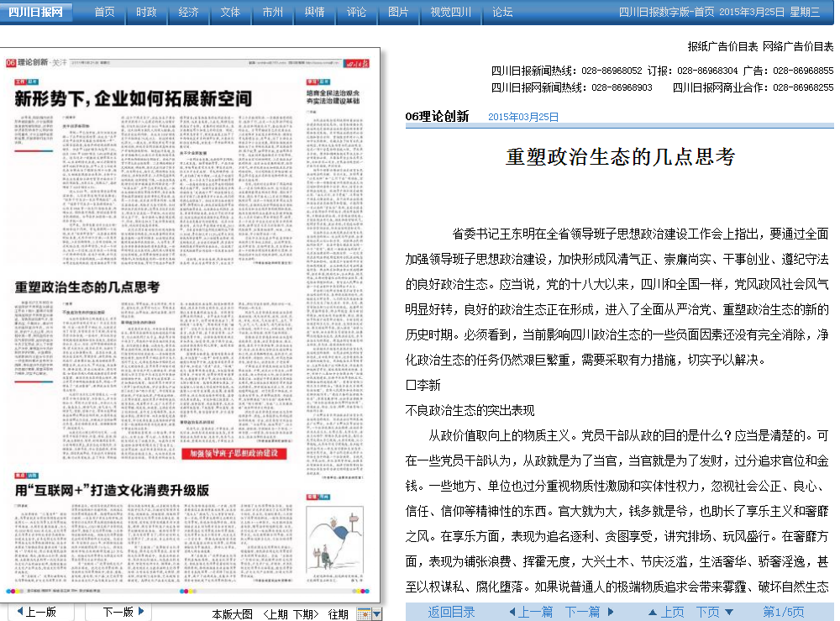Open the 视觉四川 section

(450, 12)
